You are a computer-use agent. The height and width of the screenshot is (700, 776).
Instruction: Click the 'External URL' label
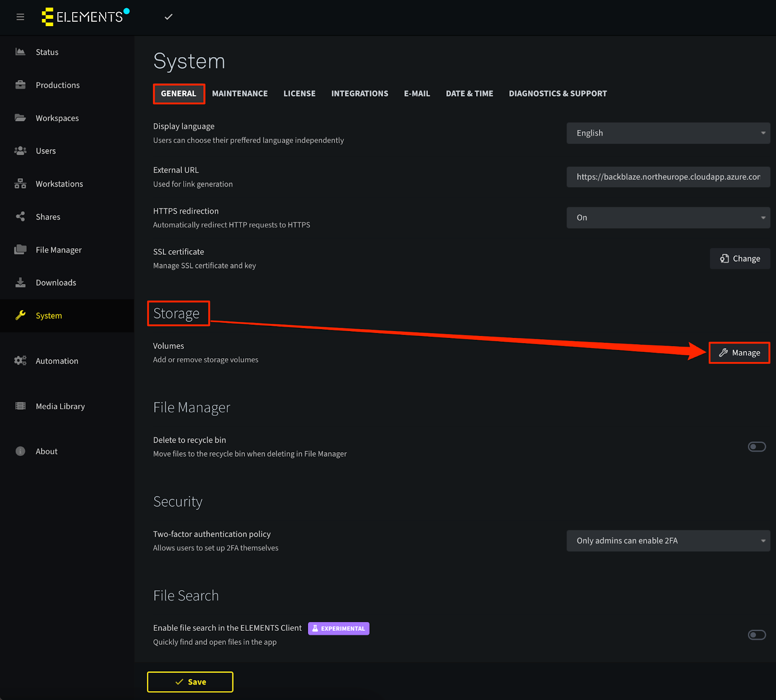click(176, 170)
